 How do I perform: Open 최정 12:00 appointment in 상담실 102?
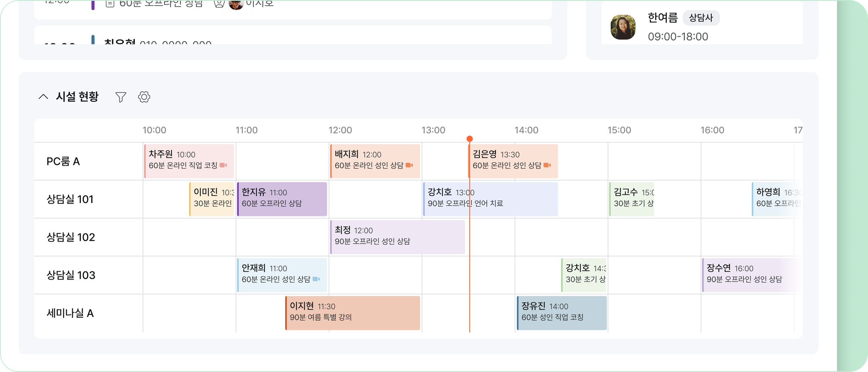(x=398, y=237)
